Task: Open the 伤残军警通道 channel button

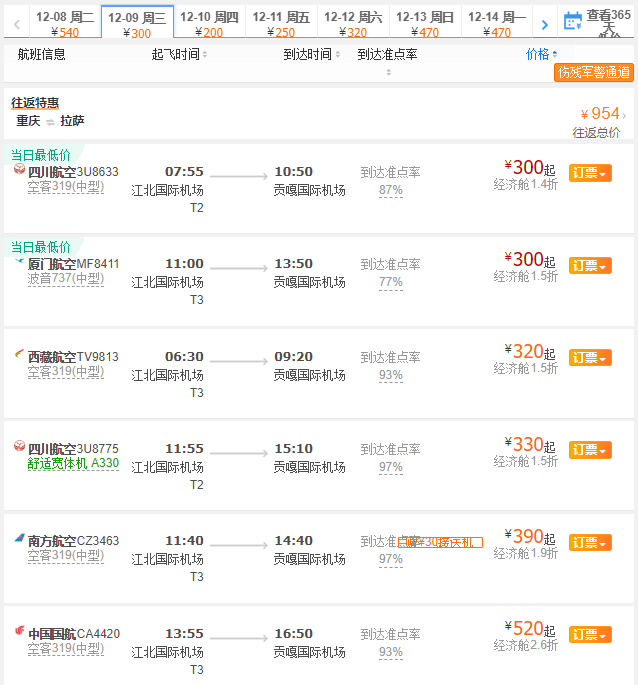Action: pyautogui.click(x=594, y=72)
